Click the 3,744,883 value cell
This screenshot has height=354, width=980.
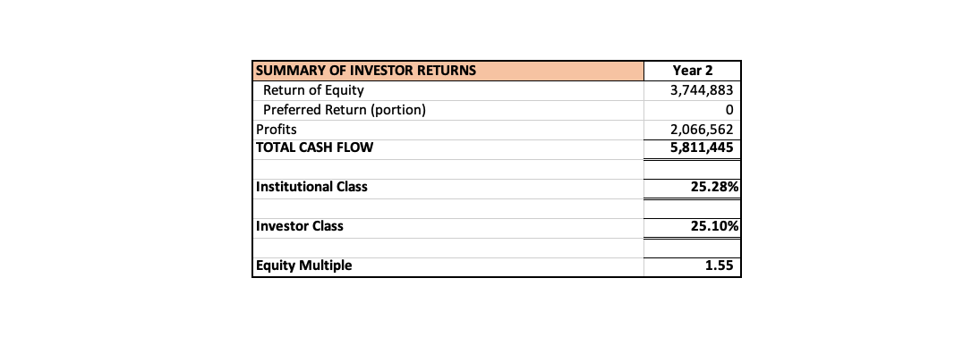click(693, 90)
